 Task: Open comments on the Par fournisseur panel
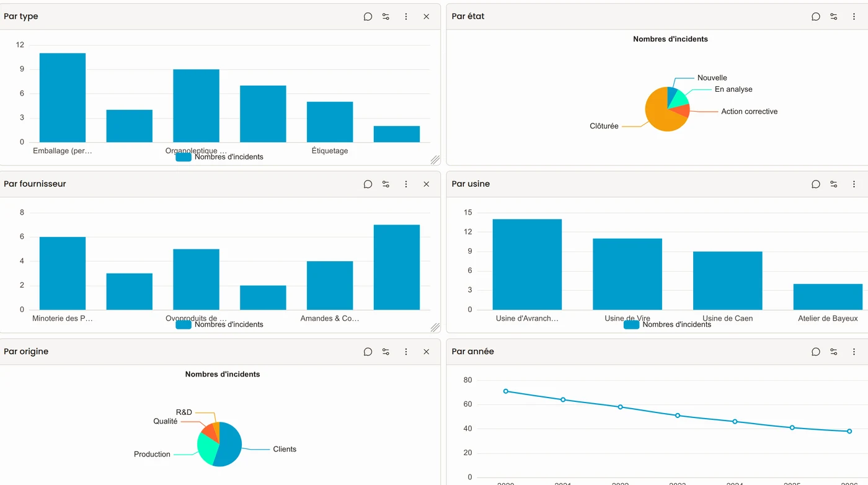(368, 184)
